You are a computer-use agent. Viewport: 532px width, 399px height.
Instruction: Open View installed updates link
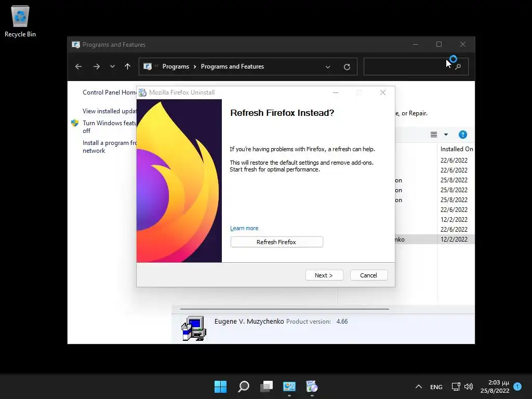coord(109,111)
